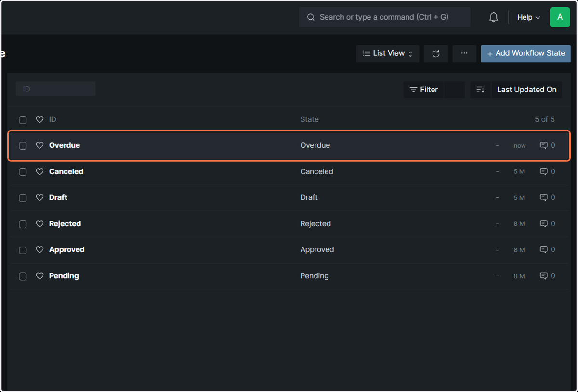
Task: Like the Overdue row heart icon
Action: pos(40,145)
